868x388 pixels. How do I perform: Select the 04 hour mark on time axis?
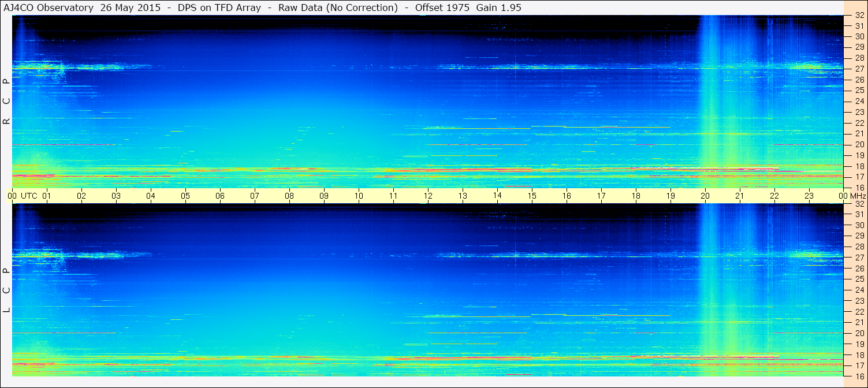[x=151, y=196]
